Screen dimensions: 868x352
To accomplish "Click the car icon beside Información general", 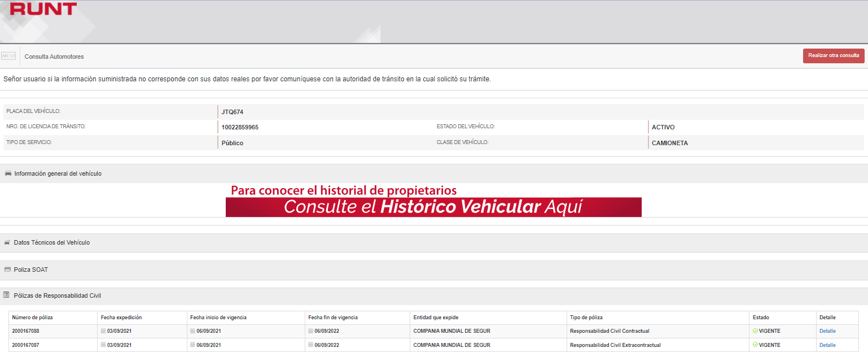I will click(x=8, y=173).
